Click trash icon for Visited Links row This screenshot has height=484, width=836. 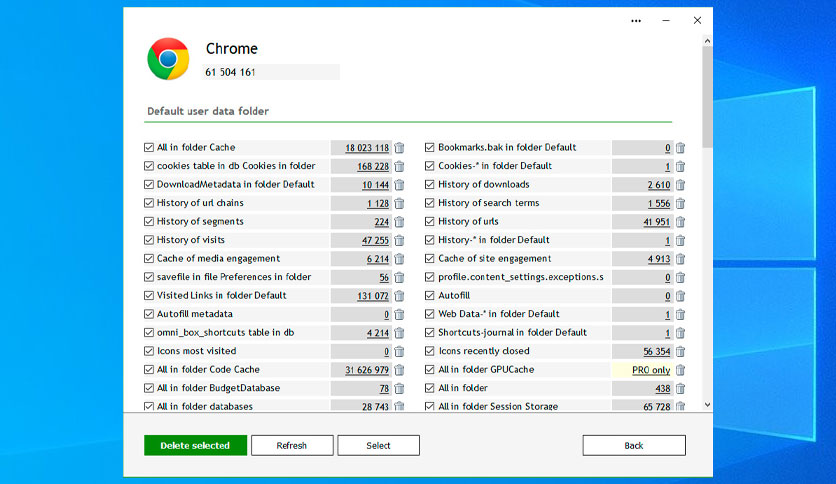(399, 296)
